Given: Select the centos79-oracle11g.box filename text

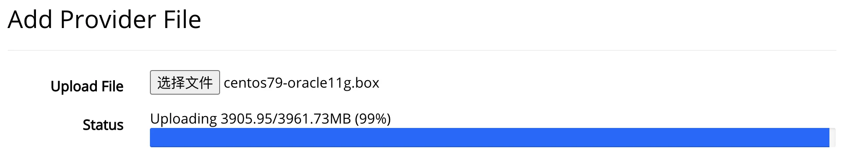Looking at the screenshot, I should coord(302,83).
